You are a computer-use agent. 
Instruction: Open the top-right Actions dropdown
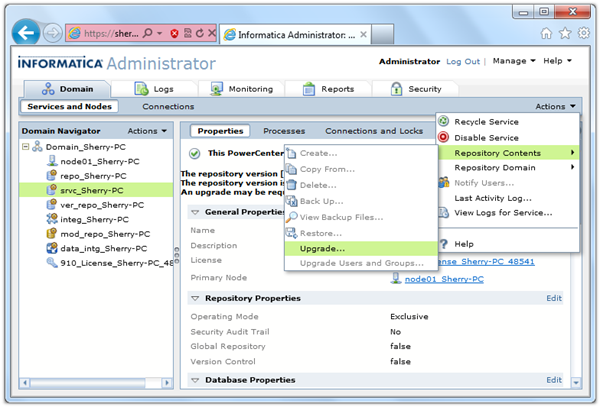click(555, 106)
